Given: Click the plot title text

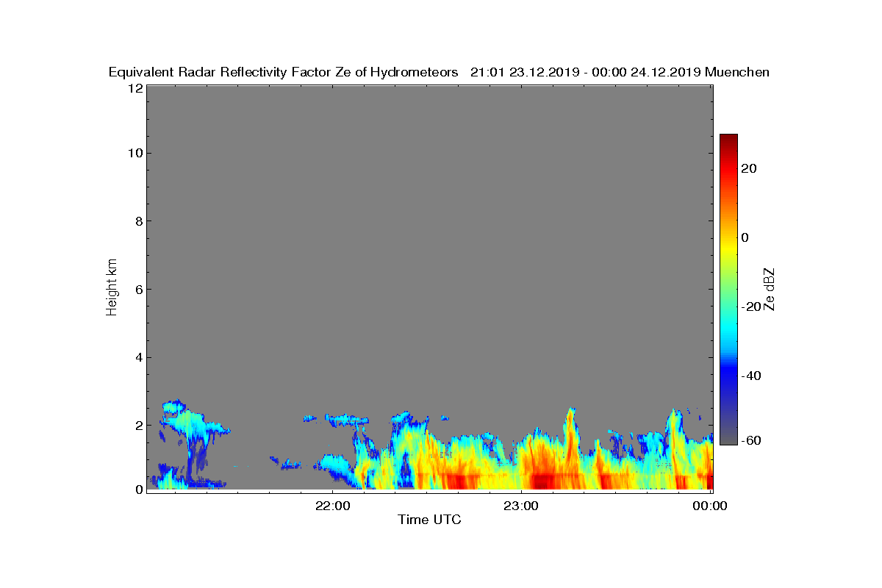Looking at the screenshot, I should coord(439,72).
